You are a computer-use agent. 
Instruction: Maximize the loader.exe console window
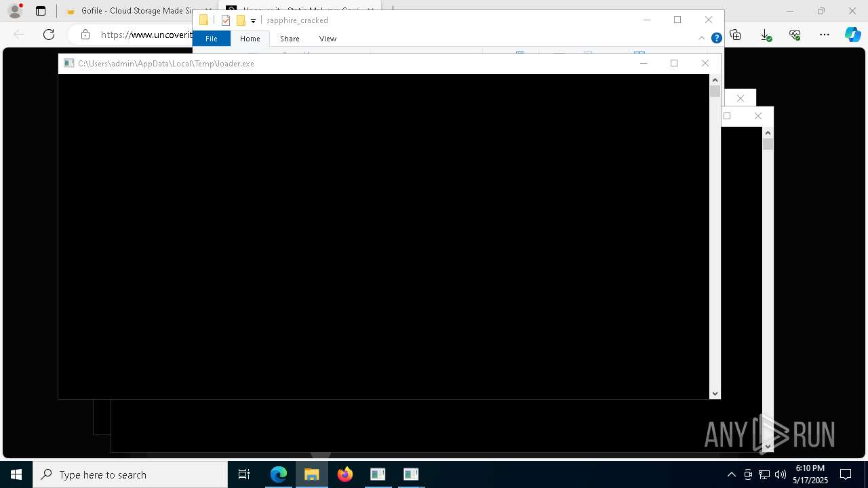(674, 64)
